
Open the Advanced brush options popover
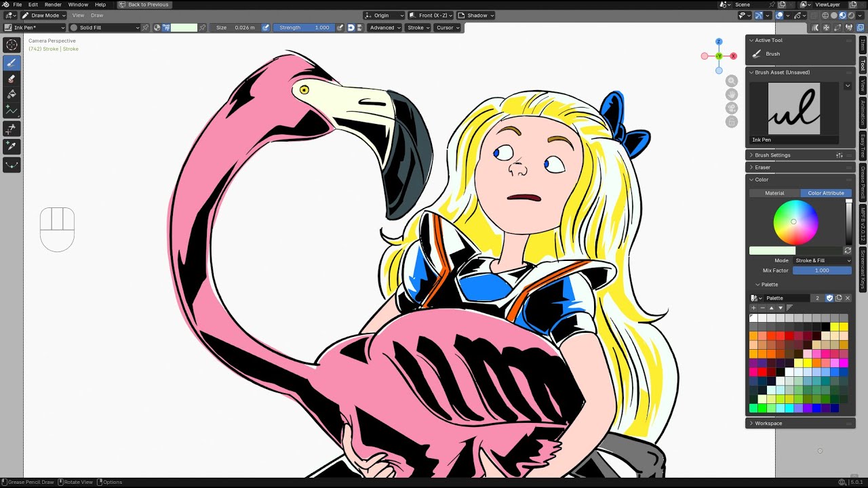pos(384,28)
